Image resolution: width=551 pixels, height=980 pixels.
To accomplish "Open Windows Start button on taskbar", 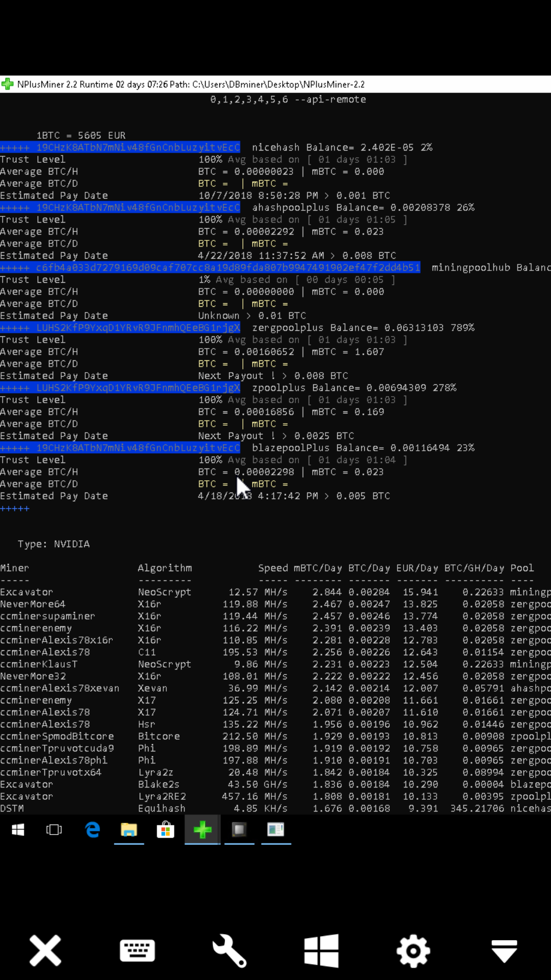I will [18, 830].
